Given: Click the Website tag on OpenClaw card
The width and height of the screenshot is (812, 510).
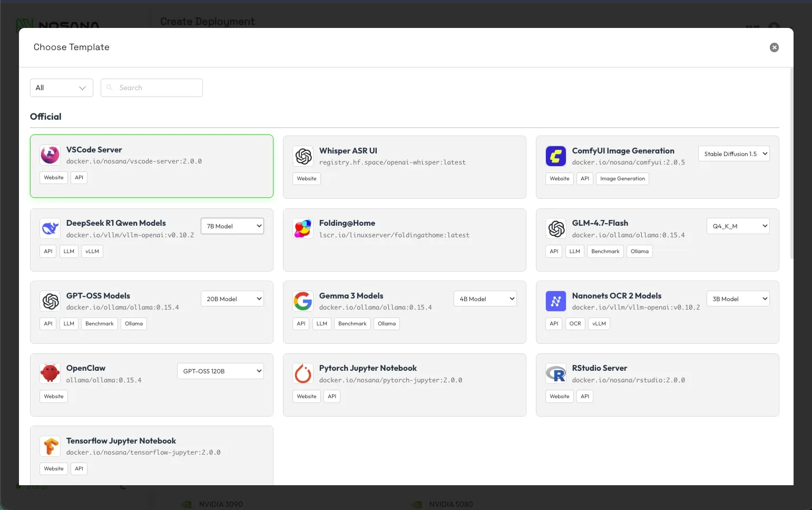Looking at the screenshot, I should [54, 396].
